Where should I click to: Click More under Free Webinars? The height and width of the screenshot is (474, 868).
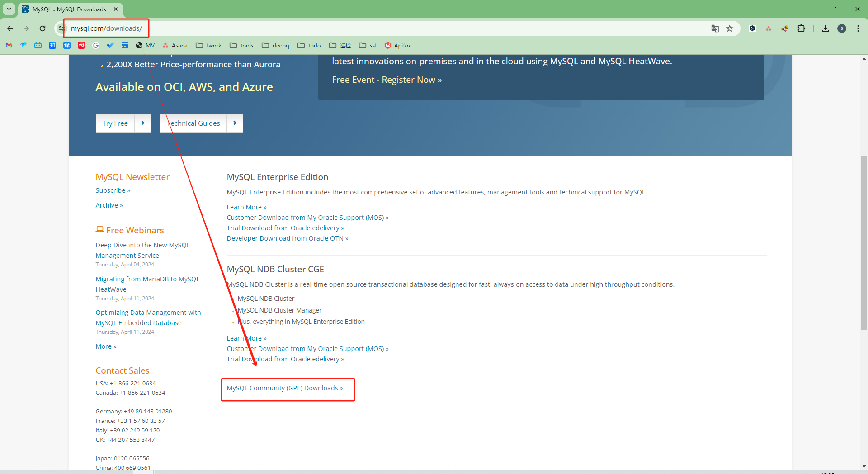[x=106, y=346]
